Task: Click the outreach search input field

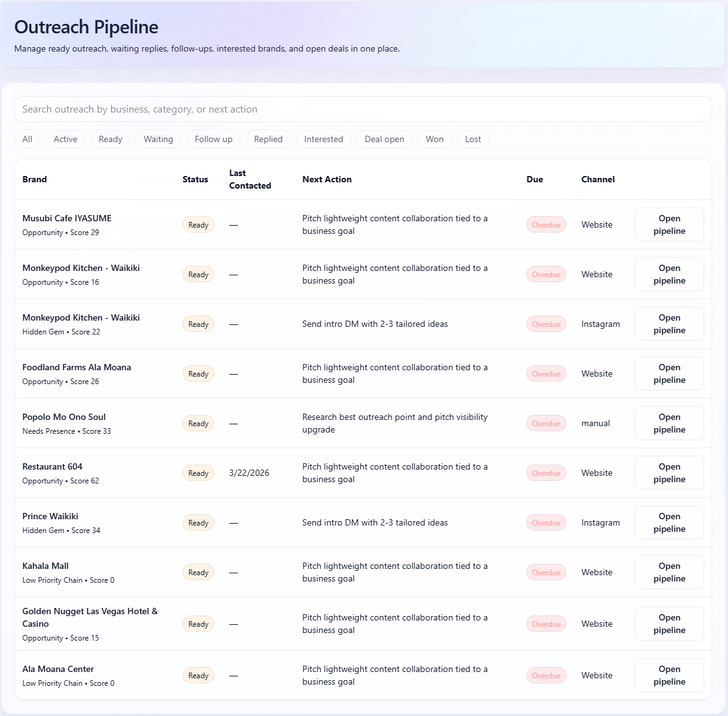Action: point(363,109)
